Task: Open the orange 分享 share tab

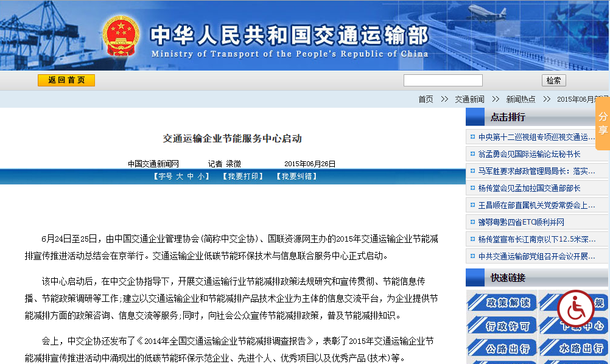Action: pyautogui.click(x=603, y=124)
